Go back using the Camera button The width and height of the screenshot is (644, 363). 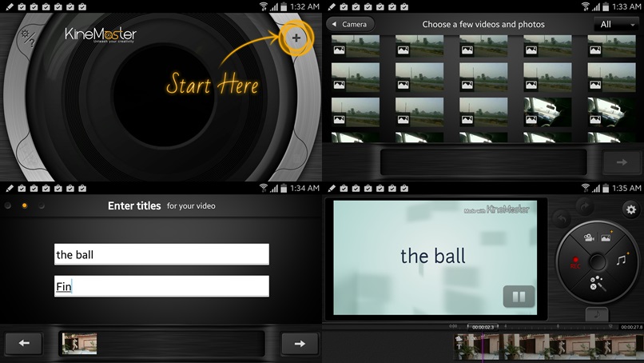350,24
